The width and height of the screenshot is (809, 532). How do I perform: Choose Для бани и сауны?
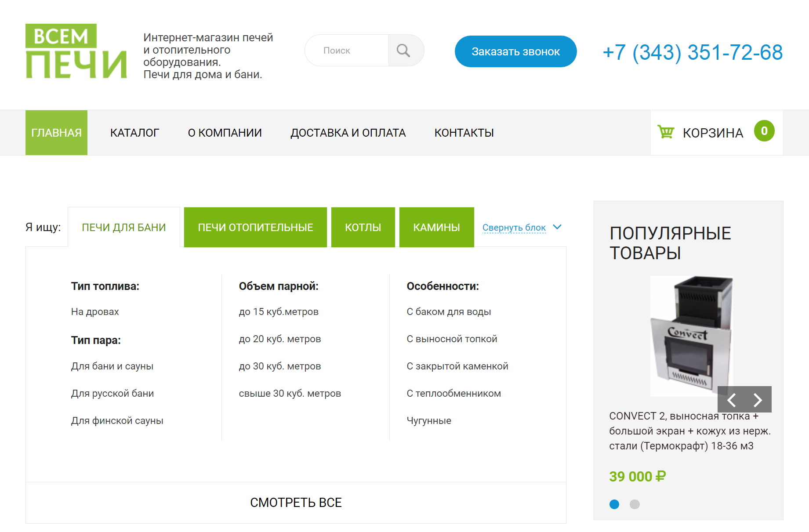point(112,366)
